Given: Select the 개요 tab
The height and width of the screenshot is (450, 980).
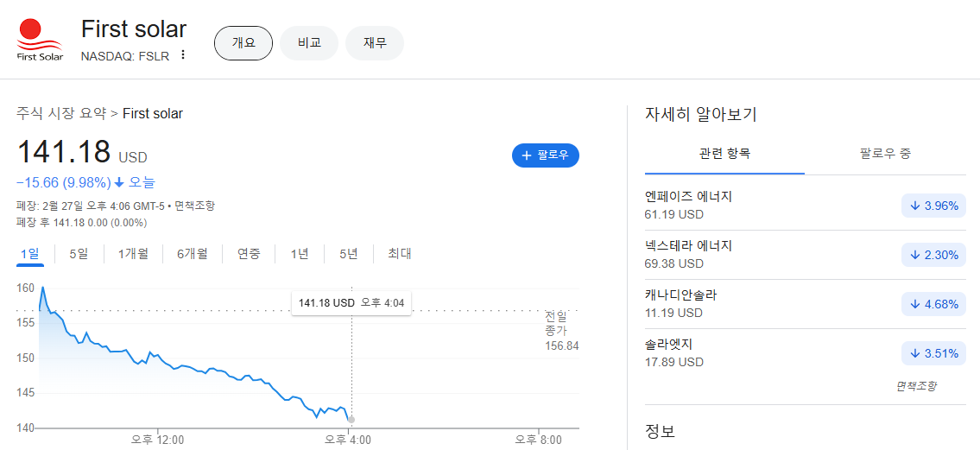Looking at the screenshot, I should click(243, 43).
